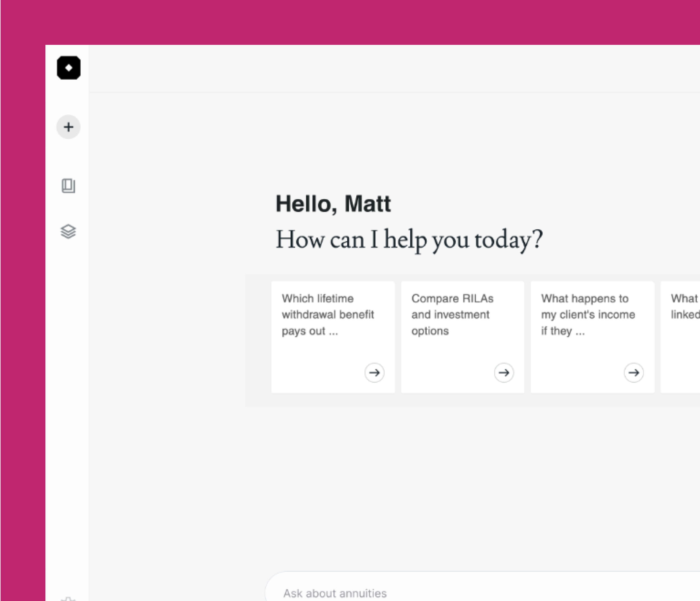Open the stacked layers icon in sidebar
700x601 pixels.
tap(68, 232)
